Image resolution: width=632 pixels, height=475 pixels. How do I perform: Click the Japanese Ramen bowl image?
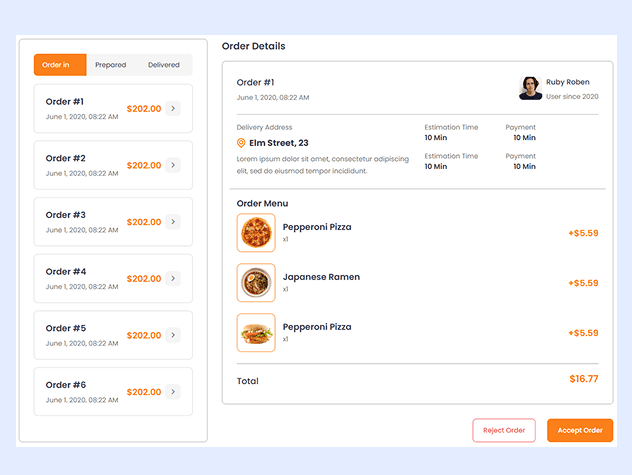coord(256,283)
